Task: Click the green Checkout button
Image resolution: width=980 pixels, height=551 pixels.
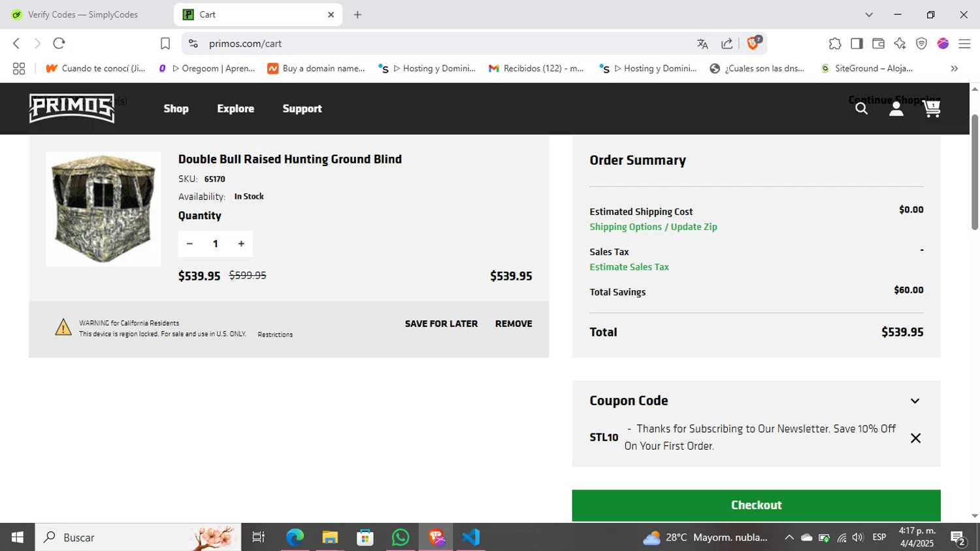Action: pos(756,505)
